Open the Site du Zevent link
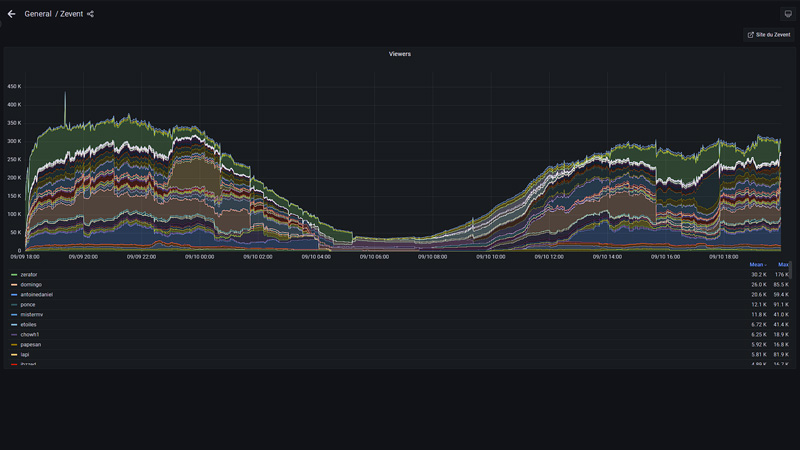 769,35
